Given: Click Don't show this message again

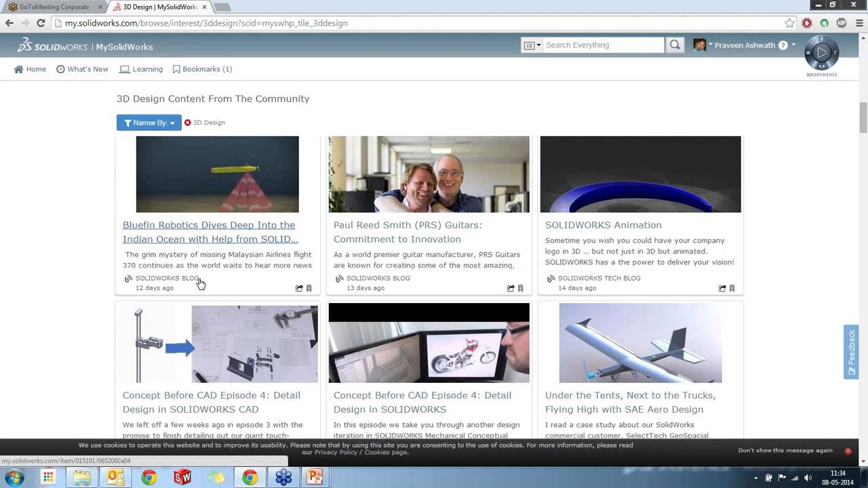Looking at the screenshot, I should (785, 450).
